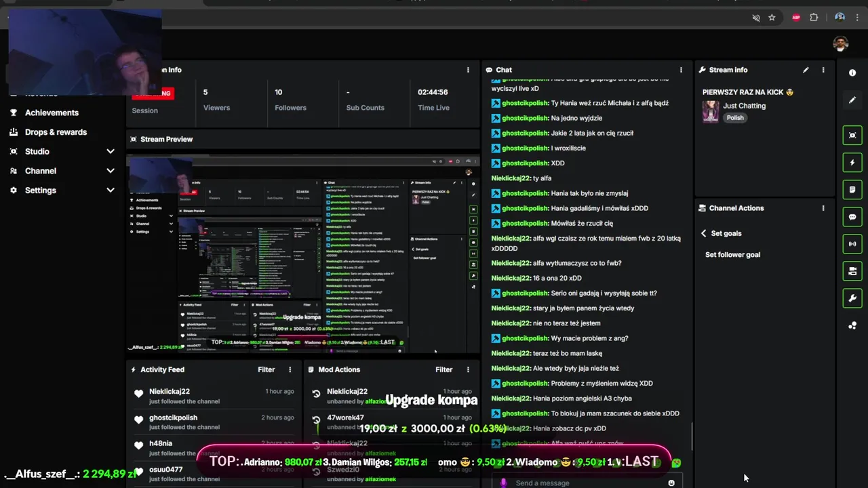Click ghostcikpolish in Activity Feed

pyautogui.click(x=173, y=418)
